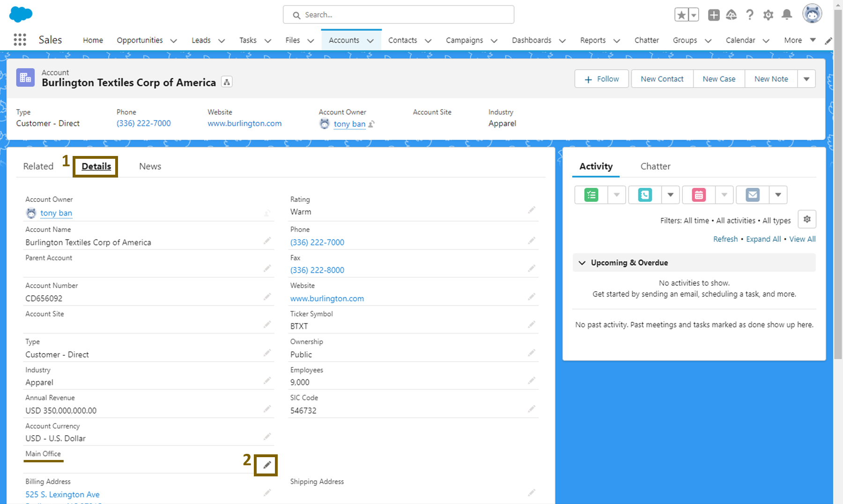Open the Setup gear icon

point(768,15)
